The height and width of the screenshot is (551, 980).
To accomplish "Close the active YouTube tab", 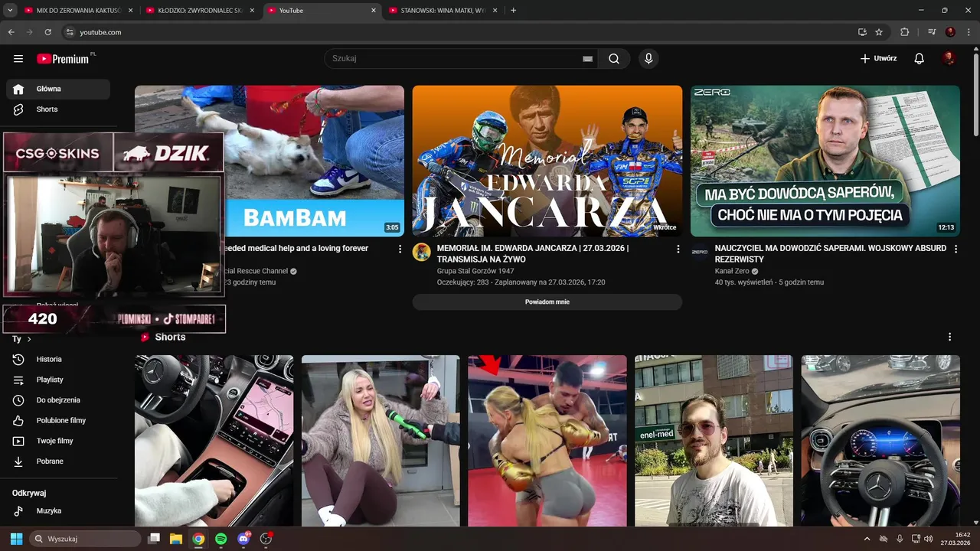I will pyautogui.click(x=374, y=11).
